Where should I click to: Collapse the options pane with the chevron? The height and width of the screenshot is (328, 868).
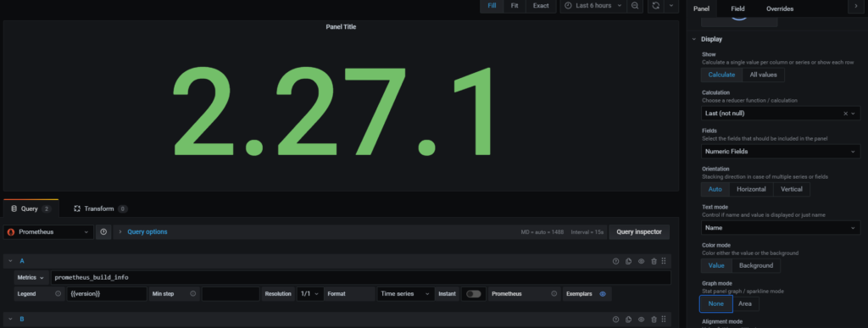[x=857, y=6]
